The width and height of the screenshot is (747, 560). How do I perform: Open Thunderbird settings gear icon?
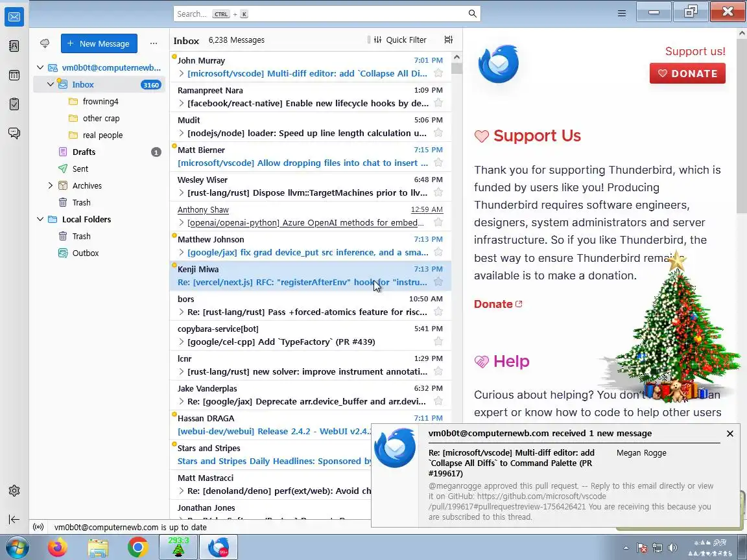point(14,491)
